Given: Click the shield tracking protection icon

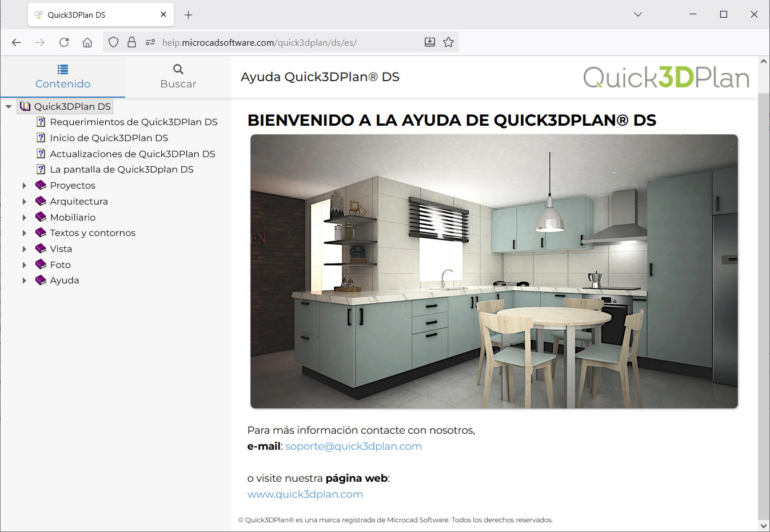Looking at the screenshot, I should point(114,42).
